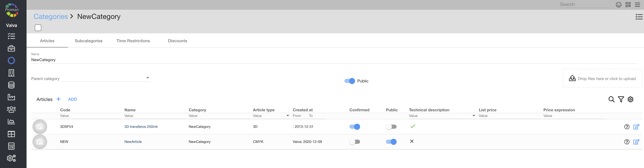Viewport: 644px width, 168px height.
Task: Open the briefcase icon in sidebar
Action: tap(11, 48)
